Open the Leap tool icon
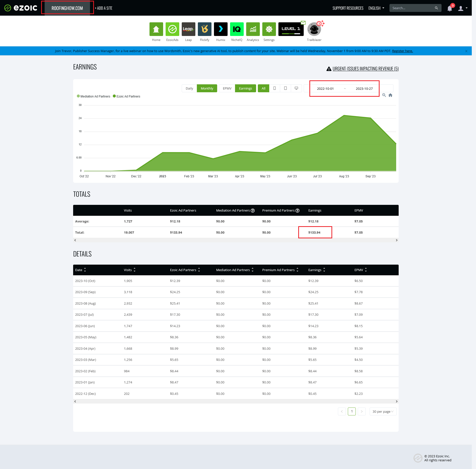 pos(188,29)
